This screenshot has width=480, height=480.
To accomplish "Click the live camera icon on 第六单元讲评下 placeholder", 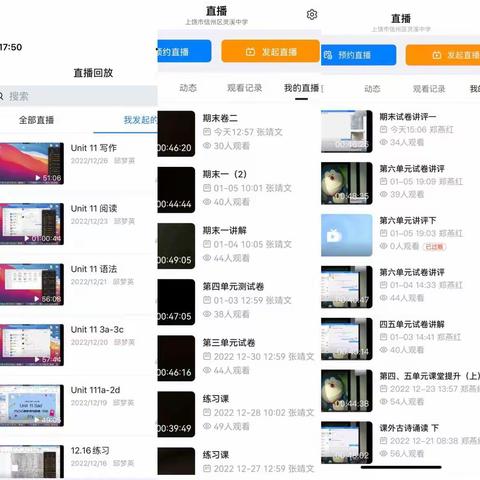I will tap(334, 235).
